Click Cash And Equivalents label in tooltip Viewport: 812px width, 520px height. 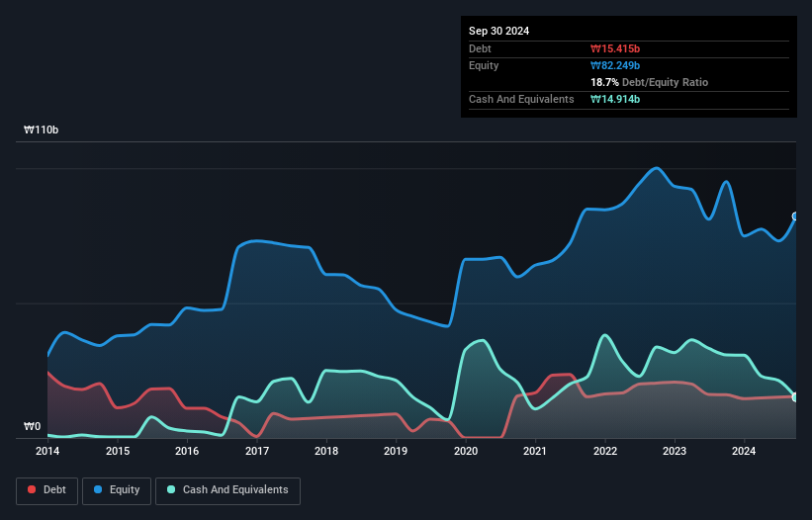(x=521, y=99)
